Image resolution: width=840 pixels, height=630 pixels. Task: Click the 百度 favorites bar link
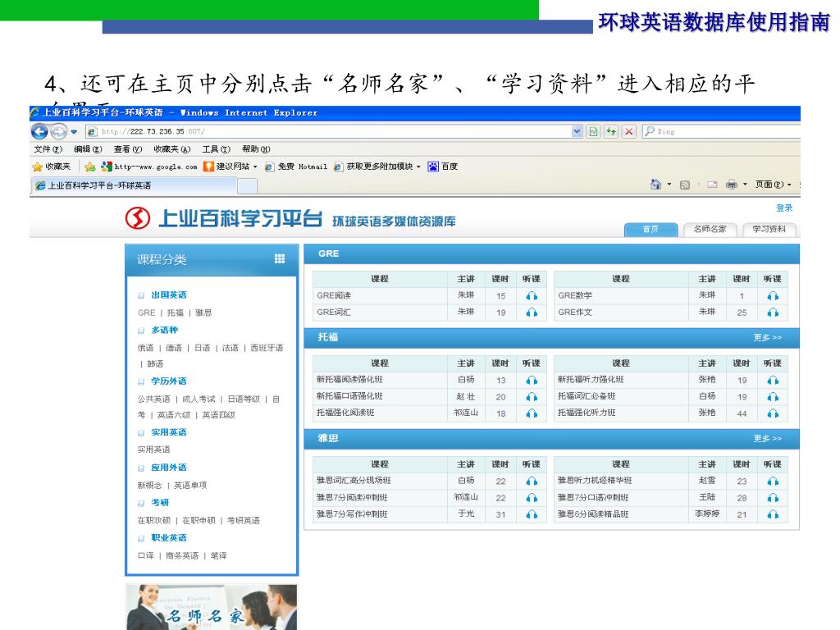[442, 167]
